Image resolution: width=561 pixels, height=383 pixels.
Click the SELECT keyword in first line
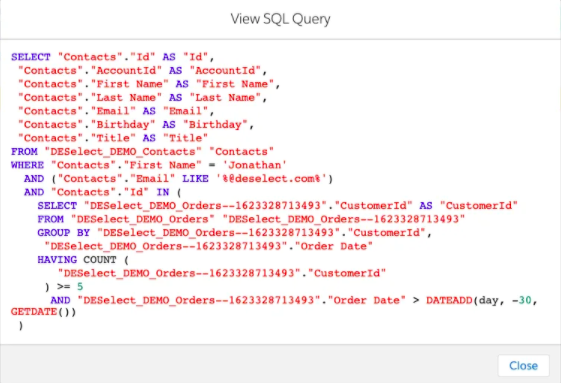click(x=31, y=57)
